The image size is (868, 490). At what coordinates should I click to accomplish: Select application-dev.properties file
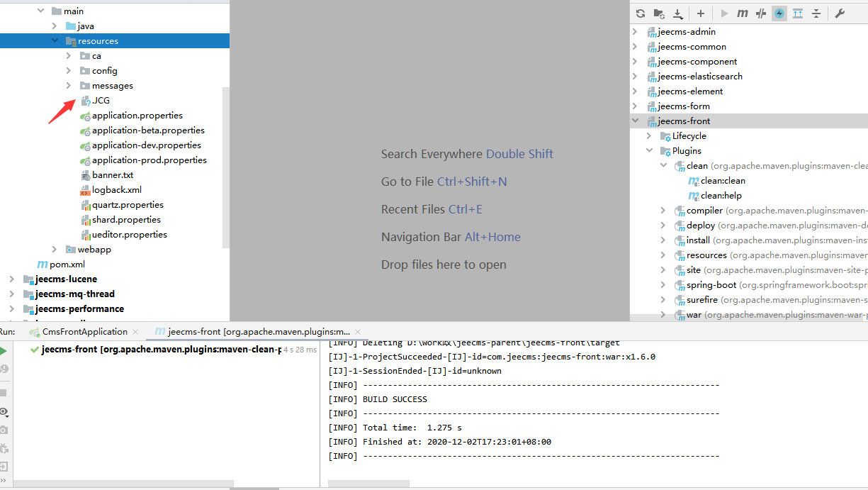tap(146, 145)
